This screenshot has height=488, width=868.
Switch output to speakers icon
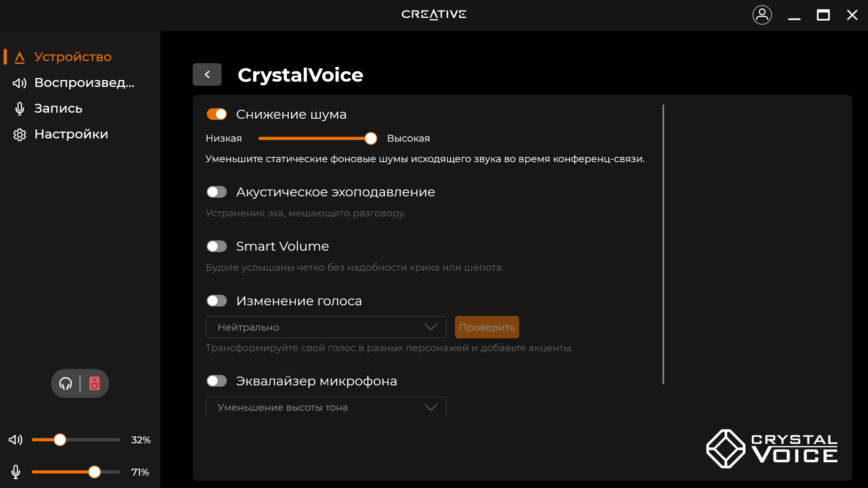click(95, 383)
